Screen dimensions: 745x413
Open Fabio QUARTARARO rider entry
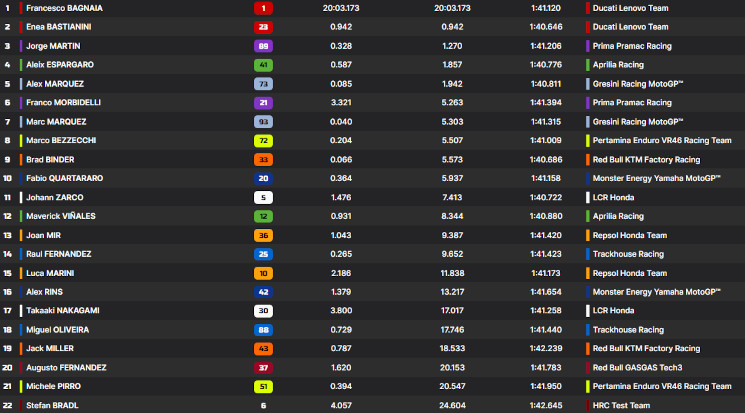click(65, 179)
